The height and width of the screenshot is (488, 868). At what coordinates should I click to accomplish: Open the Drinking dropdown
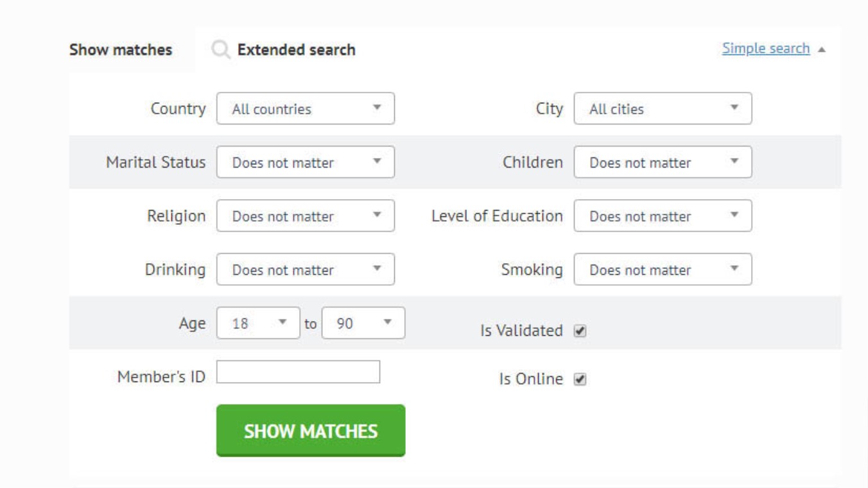tap(306, 270)
